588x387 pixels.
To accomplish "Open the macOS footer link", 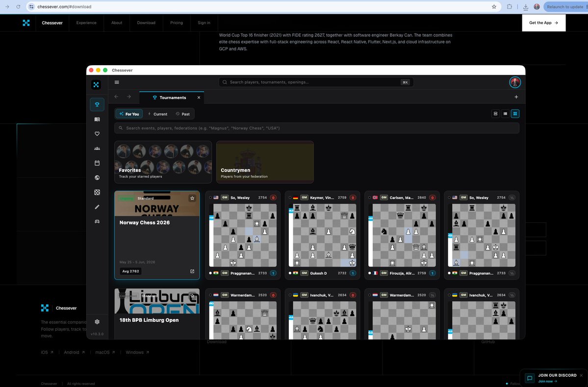I will (x=105, y=352).
